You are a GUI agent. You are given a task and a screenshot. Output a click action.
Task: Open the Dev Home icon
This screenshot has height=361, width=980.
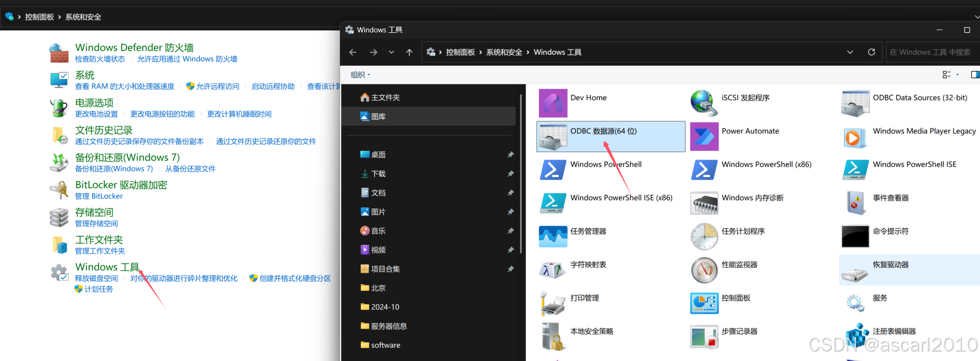(x=553, y=103)
